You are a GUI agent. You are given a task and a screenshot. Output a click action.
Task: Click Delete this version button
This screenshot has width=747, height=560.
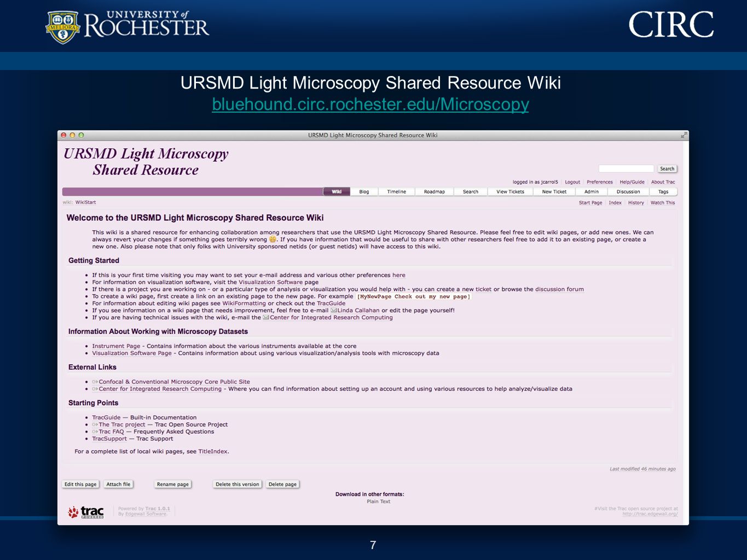[x=237, y=484]
